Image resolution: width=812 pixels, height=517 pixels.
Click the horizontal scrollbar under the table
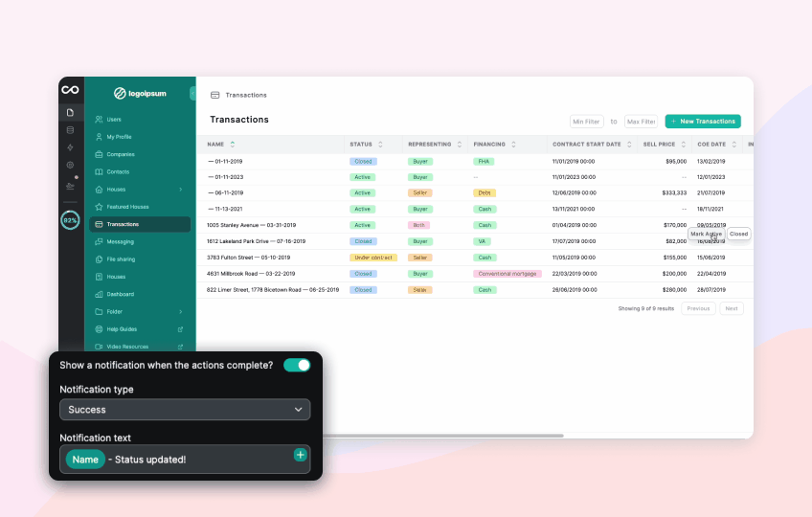(443, 436)
